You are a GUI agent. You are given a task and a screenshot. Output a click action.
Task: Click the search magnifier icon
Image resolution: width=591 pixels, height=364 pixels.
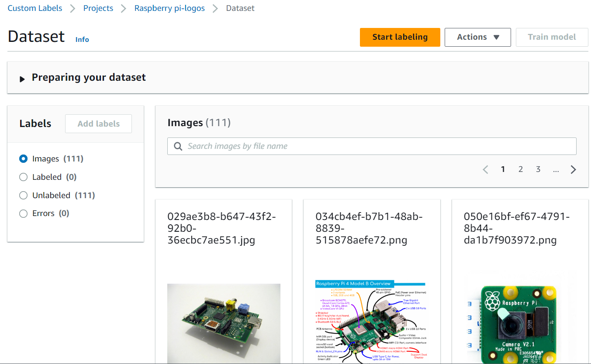pyautogui.click(x=178, y=146)
